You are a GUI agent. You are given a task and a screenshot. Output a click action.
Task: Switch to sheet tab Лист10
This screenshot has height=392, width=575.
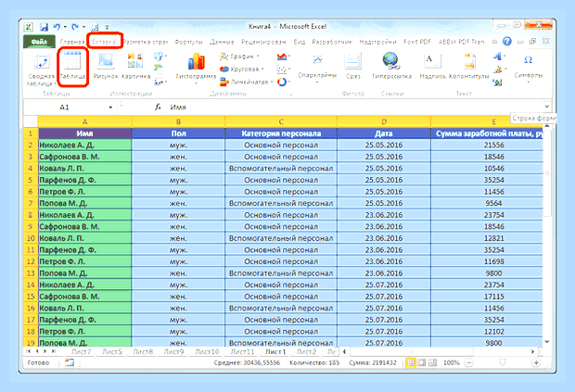(x=207, y=351)
